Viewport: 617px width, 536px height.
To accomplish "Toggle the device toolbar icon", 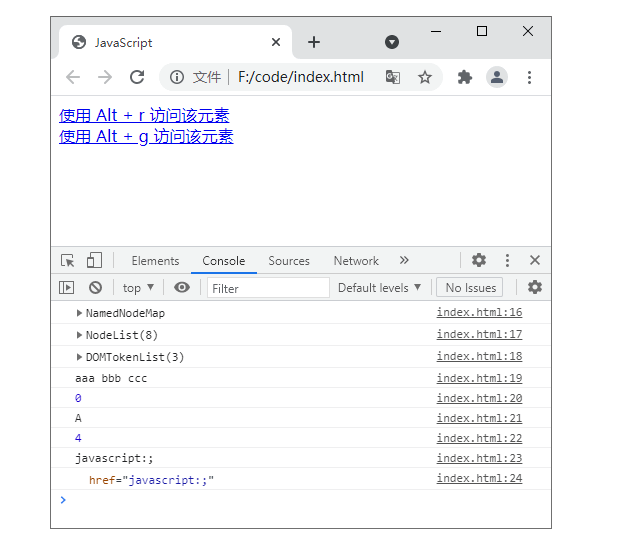I will click(x=94, y=261).
